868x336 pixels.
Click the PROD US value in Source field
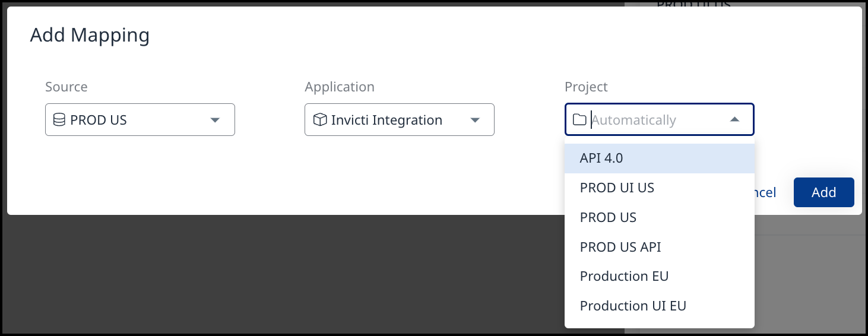99,120
